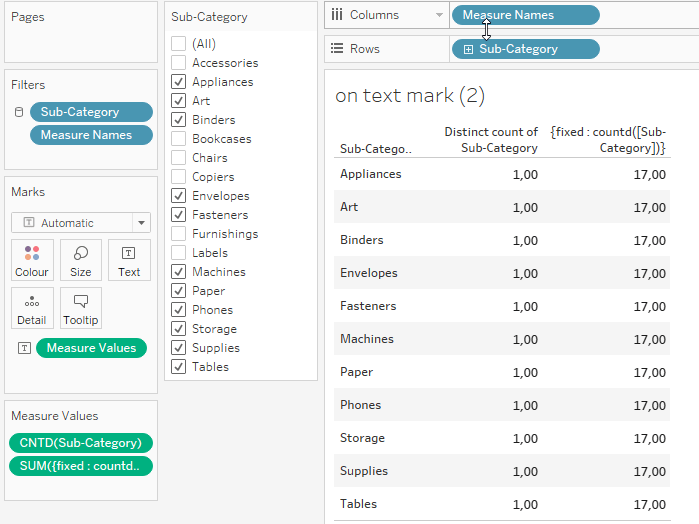This screenshot has height=524, width=699.
Task: Tick the (All) sub-category checkbox
Action: pos(178,44)
